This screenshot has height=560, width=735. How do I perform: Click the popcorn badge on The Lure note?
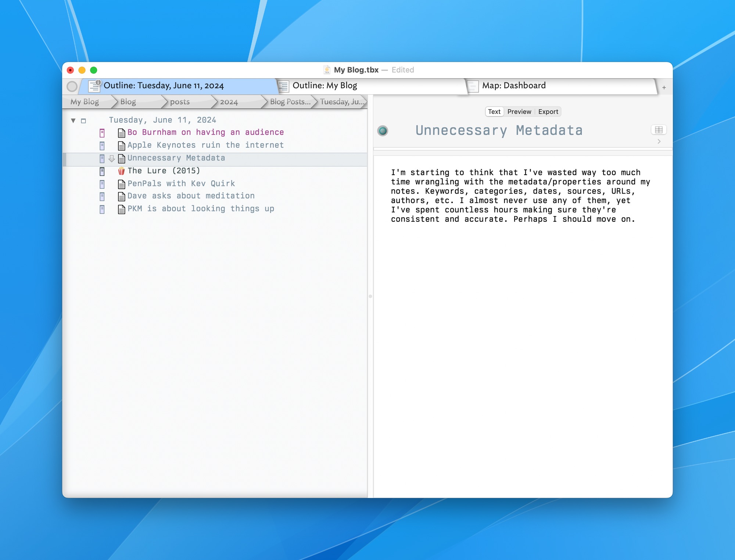coord(121,171)
